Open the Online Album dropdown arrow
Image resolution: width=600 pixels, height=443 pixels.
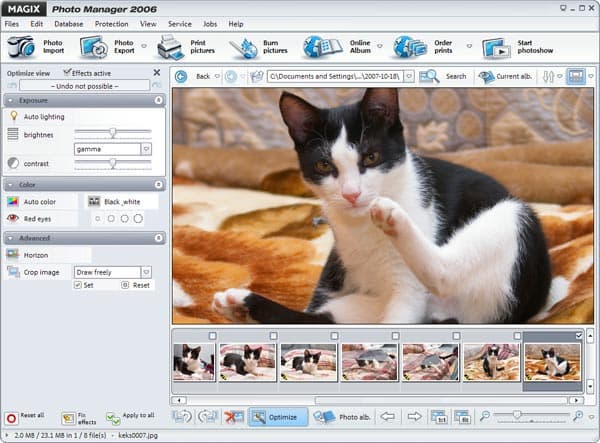pos(380,46)
